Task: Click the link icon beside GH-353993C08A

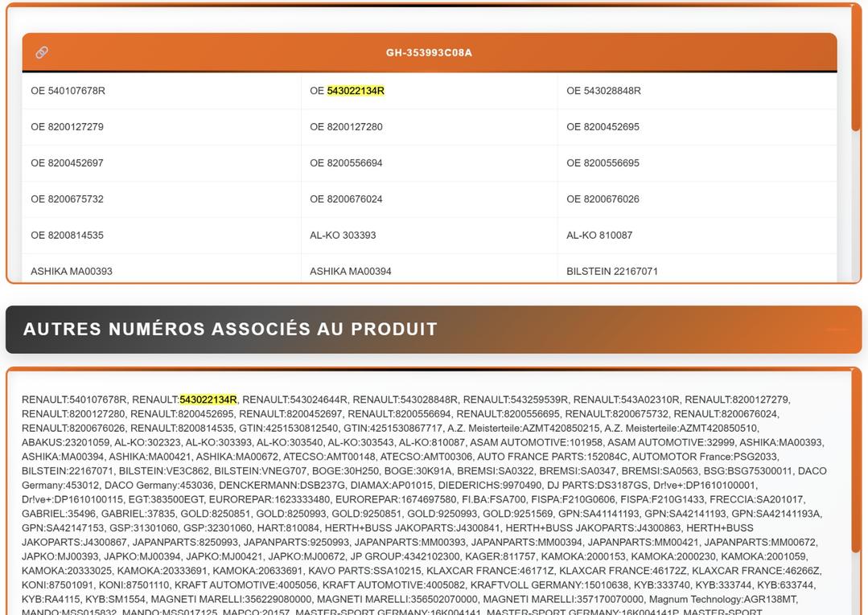Action: 42,52
